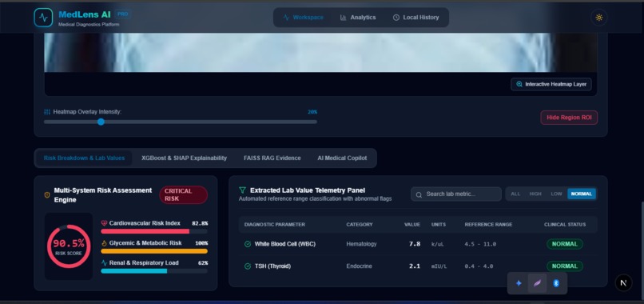Click the Search lab metric input field
The height and width of the screenshot is (304, 644).
click(456, 194)
